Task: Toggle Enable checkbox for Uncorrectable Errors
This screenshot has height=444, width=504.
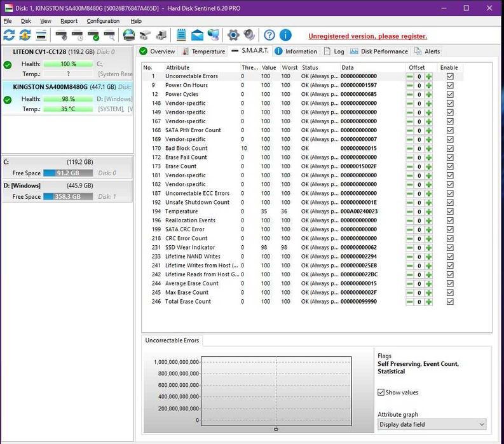Action: click(450, 76)
